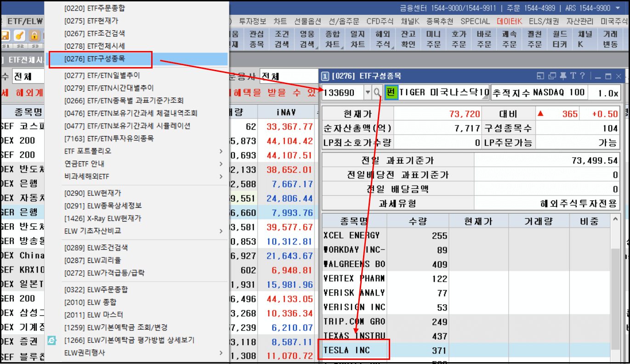Viewport: 630px width, 364px height.
Task: Click the blue e icon next to [1266]
Action: pos(52,341)
